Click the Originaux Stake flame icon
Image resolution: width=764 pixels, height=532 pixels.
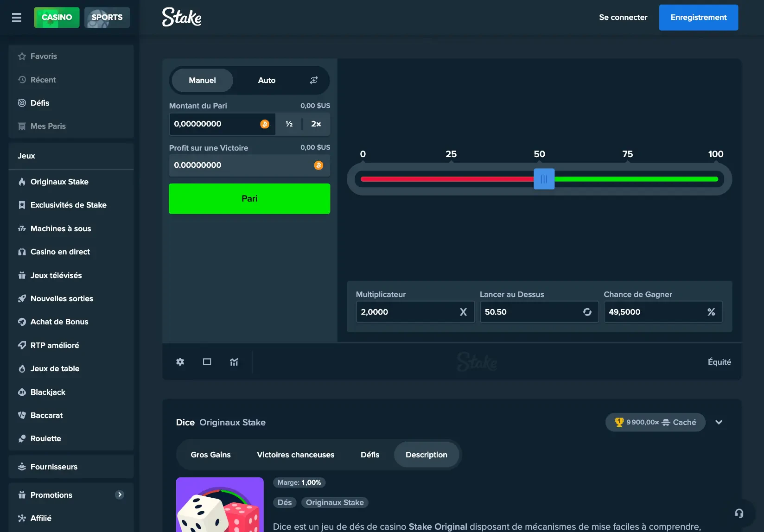(x=22, y=182)
